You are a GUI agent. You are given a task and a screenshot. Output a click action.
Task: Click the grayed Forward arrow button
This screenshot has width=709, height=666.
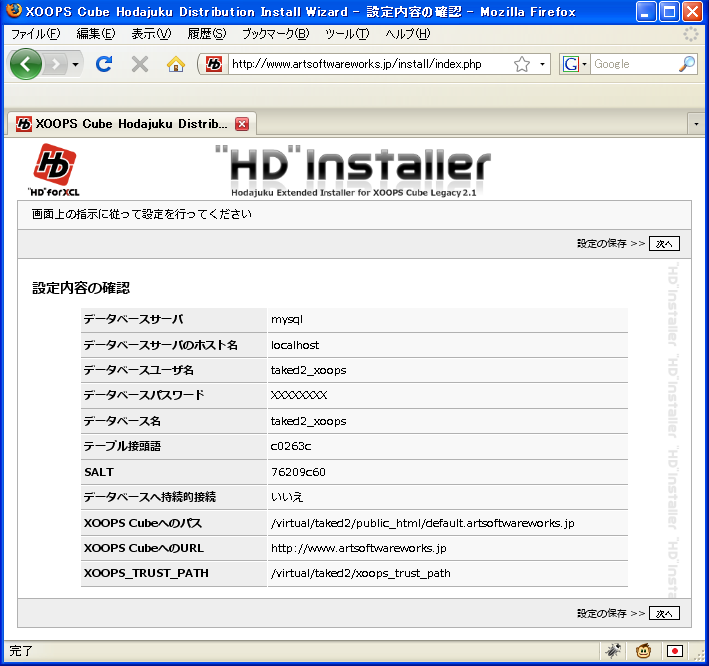56,64
